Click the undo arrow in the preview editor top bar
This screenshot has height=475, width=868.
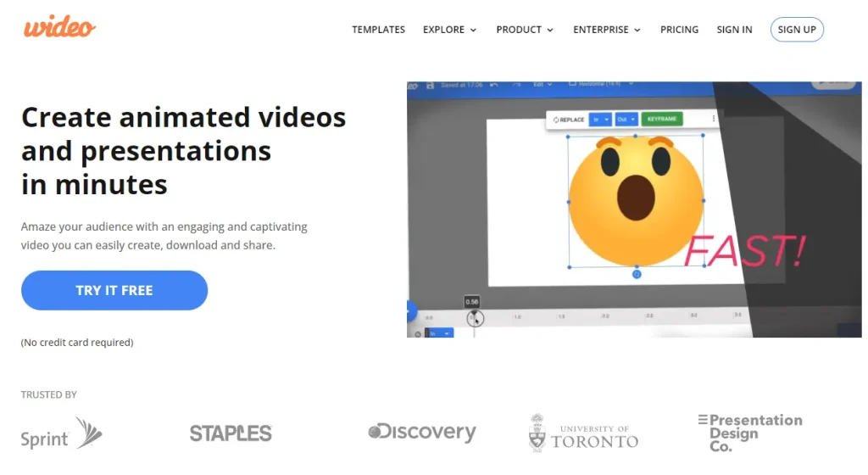tap(494, 85)
